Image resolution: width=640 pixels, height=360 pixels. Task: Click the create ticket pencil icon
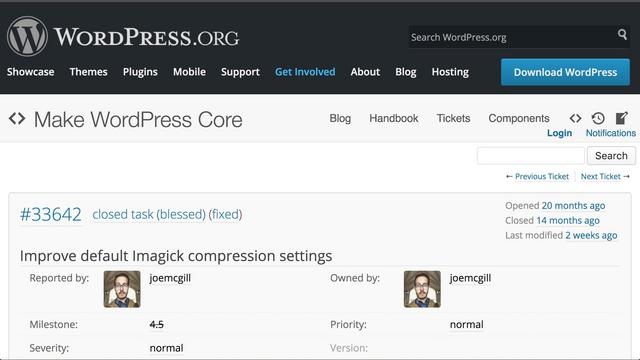pos(621,118)
